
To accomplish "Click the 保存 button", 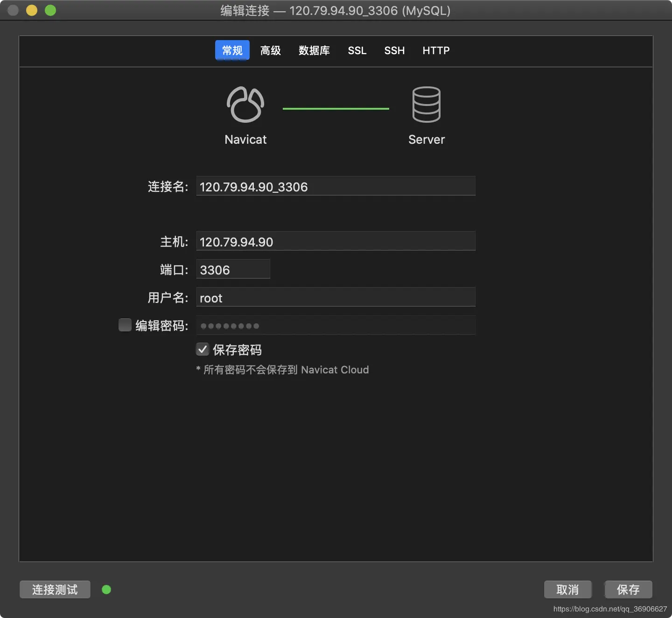I will tap(628, 590).
